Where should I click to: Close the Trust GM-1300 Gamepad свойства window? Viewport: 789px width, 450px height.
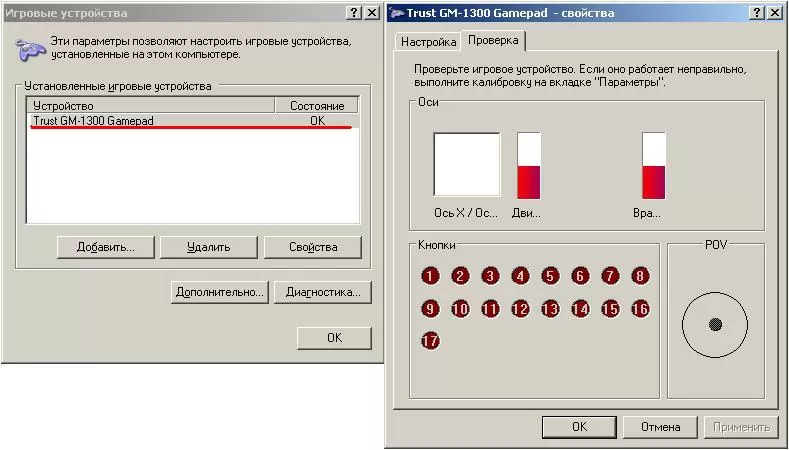click(773, 13)
